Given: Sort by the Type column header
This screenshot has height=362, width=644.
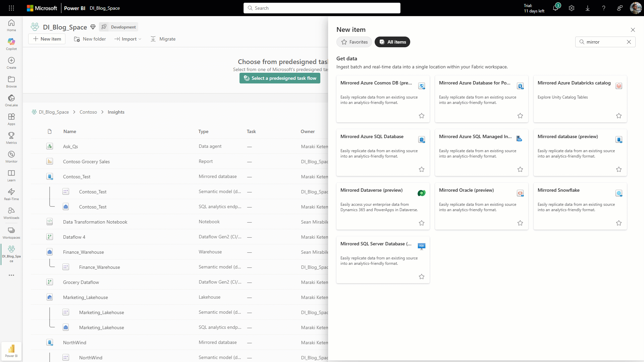Looking at the screenshot, I should coord(203,131).
